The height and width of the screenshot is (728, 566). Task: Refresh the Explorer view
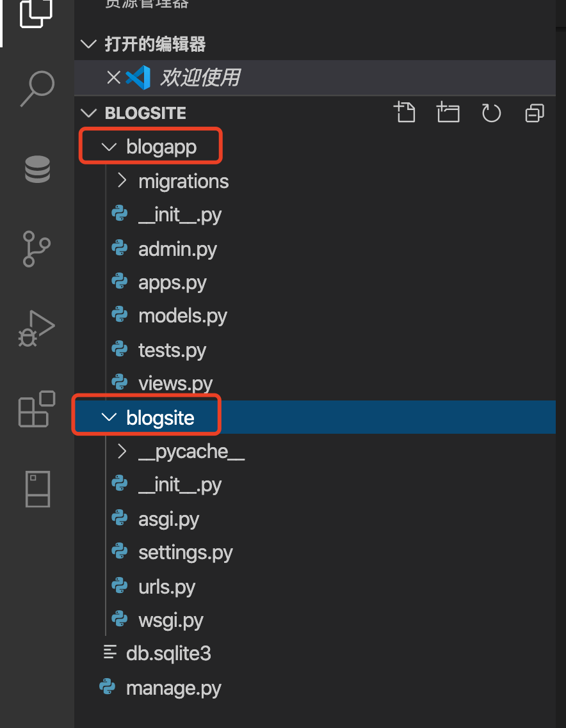tap(491, 113)
